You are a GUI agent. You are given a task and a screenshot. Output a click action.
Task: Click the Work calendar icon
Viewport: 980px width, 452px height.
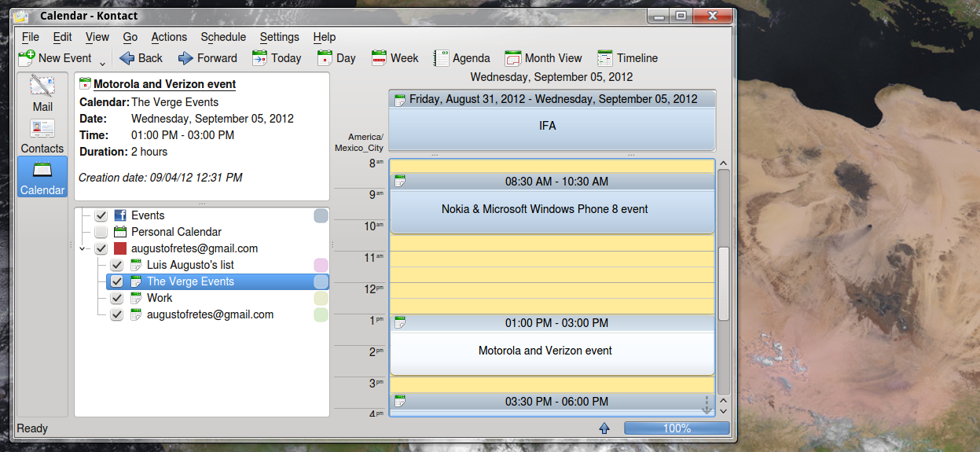(136, 298)
